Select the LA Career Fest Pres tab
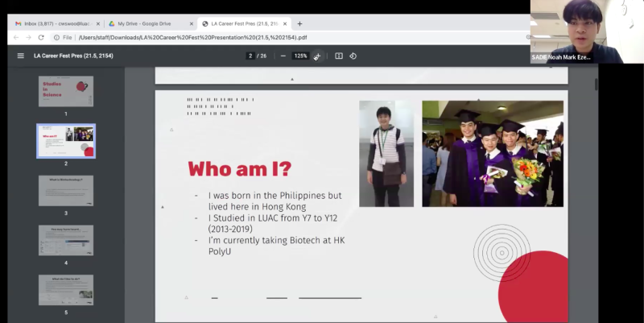Screen dimensions: 644x323 [245, 24]
